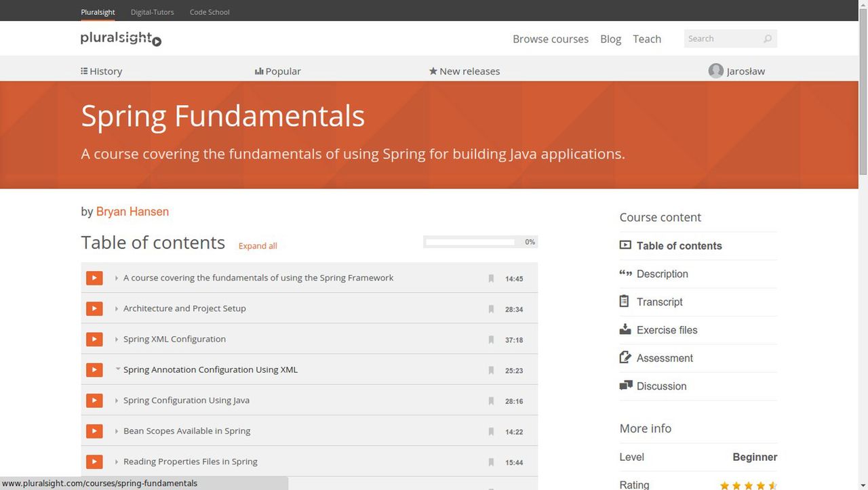This screenshot has width=868, height=490.
Task: Click the 'Spring XML Configuration' module title
Action: point(174,339)
